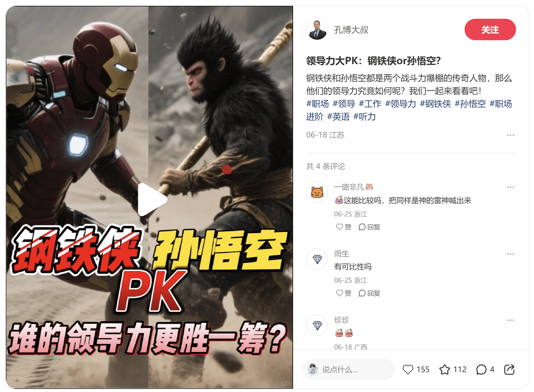Reply to 一璐非凡's comment via 回复
Image resolution: width=534 pixels, height=392 pixels.
[x=369, y=227]
